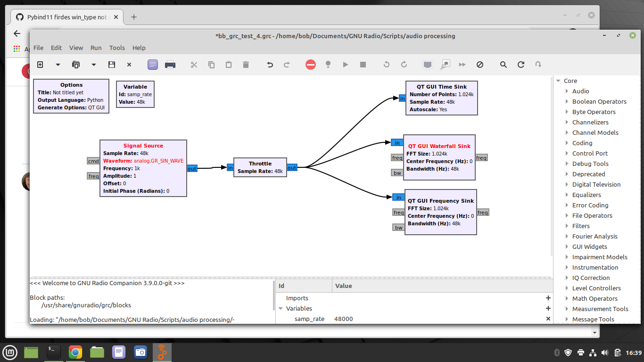The height and width of the screenshot is (362, 644).
Task: Expand the Boolean Operators category
Action: [567, 102]
